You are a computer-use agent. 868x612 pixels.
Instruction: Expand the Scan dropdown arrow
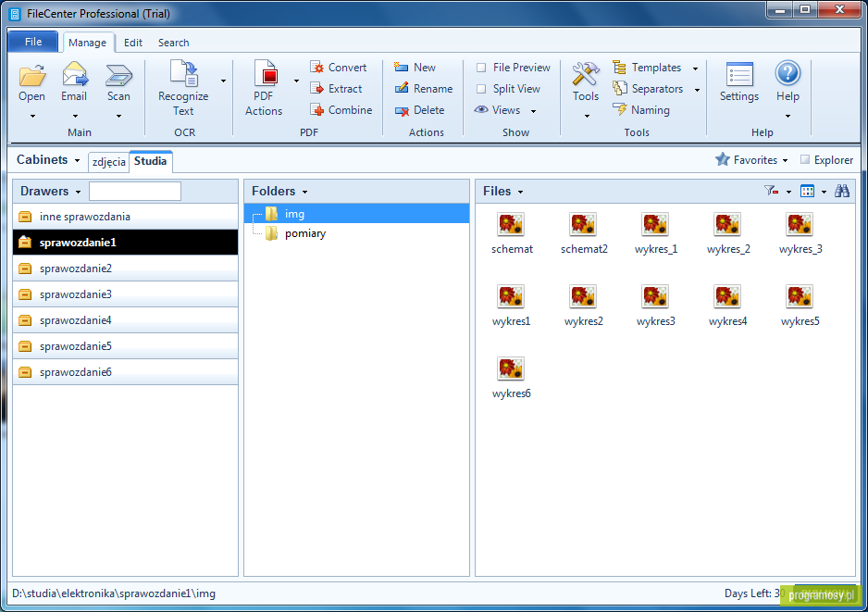click(119, 116)
